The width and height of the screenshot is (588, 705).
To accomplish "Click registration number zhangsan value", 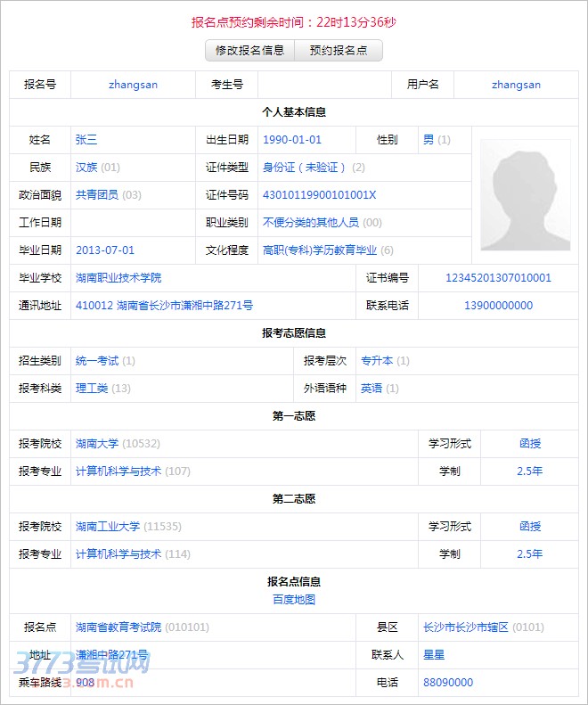I will [133, 85].
